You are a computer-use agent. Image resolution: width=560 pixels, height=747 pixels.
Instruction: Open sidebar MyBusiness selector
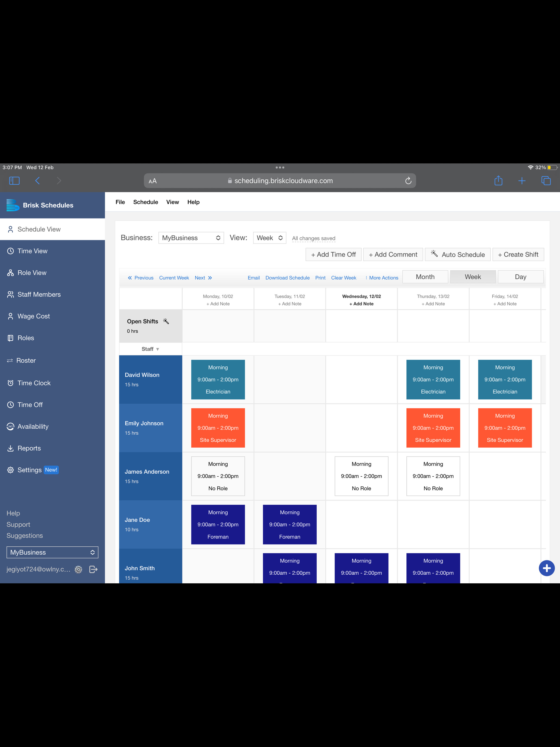point(52,552)
